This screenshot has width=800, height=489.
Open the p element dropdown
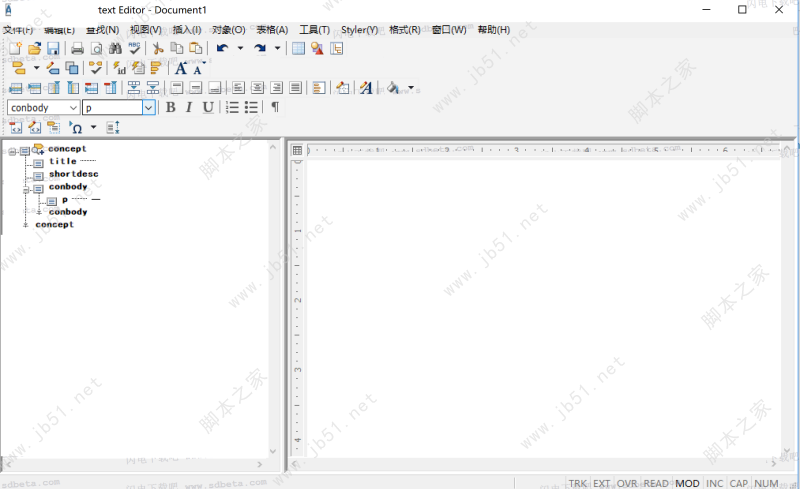coord(148,108)
